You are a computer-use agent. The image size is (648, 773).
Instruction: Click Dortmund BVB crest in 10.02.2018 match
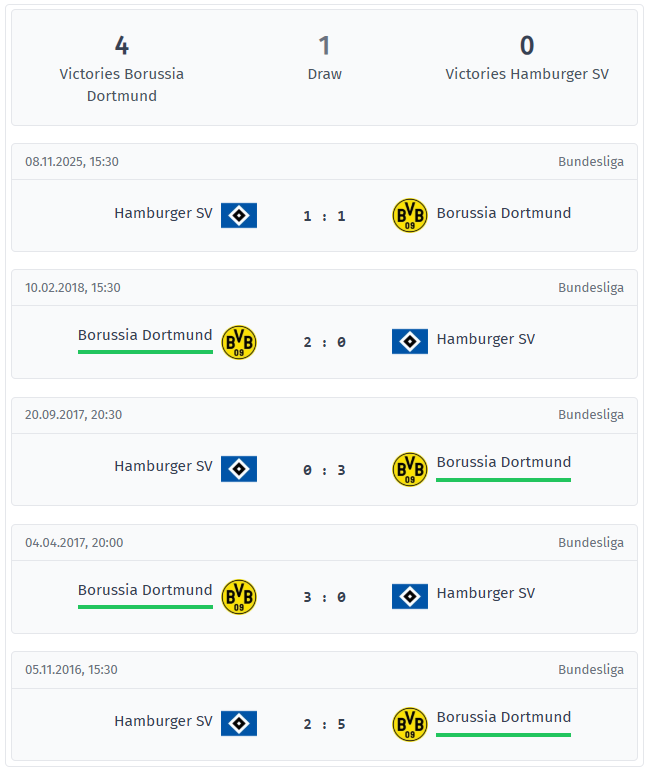[239, 342]
